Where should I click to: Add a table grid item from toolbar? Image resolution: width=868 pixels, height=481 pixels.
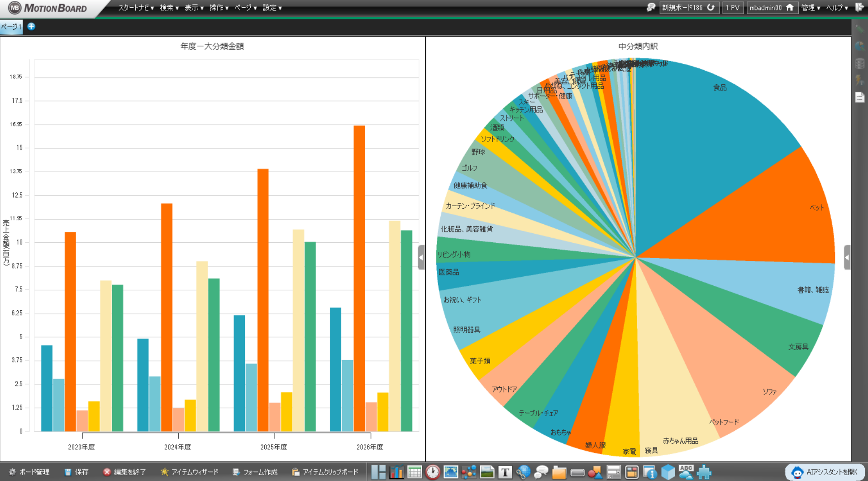coord(415,472)
